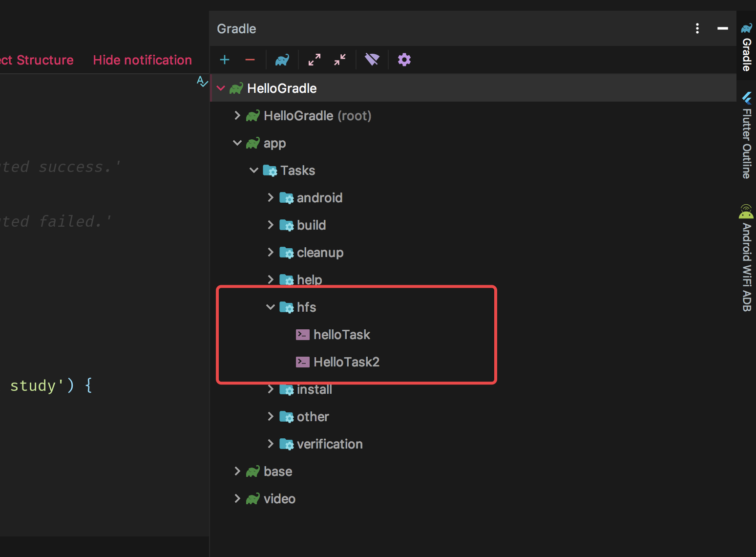The width and height of the screenshot is (756, 557).
Task: Click the Tasks folder gear icon
Action: click(x=270, y=171)
